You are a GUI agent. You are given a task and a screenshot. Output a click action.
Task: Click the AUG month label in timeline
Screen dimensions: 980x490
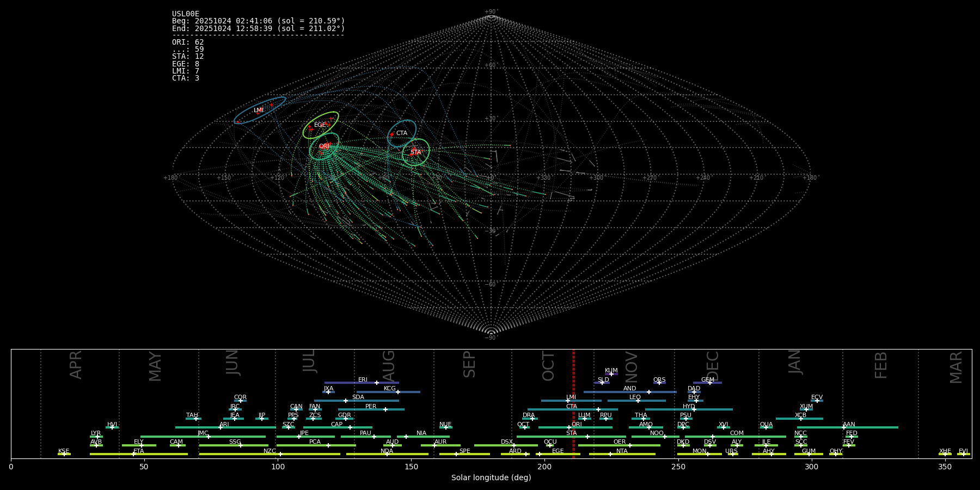(x=389, y=366)
